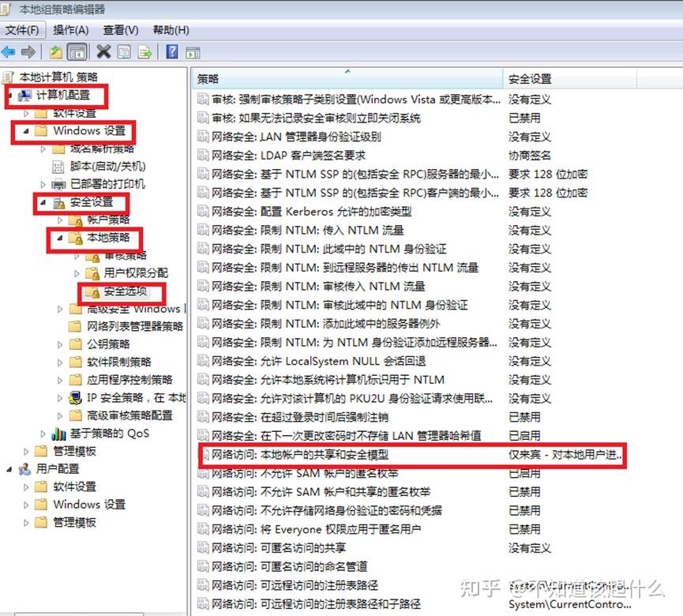
Task: Expand the 管理模板 node under 用户配置
Action: coord(26,522)
